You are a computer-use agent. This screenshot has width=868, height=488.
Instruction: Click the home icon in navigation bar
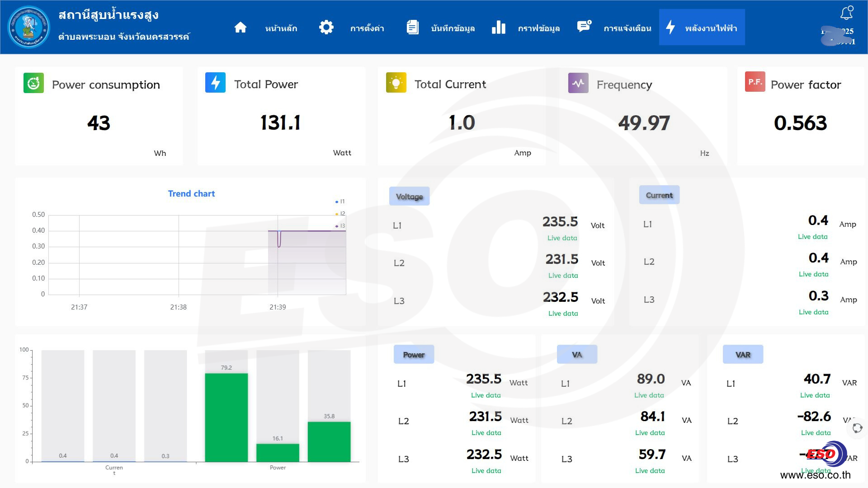241,28
